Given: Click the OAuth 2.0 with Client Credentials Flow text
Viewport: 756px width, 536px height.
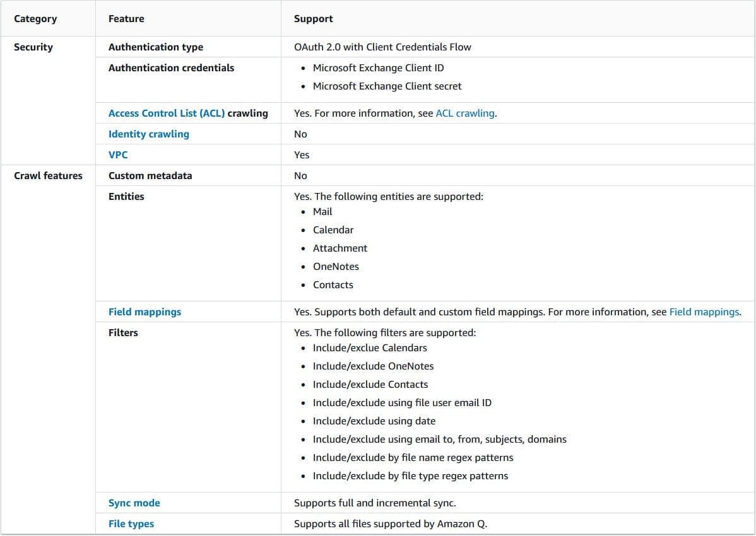Looking at the screenshot, I should tap(382, 47).
